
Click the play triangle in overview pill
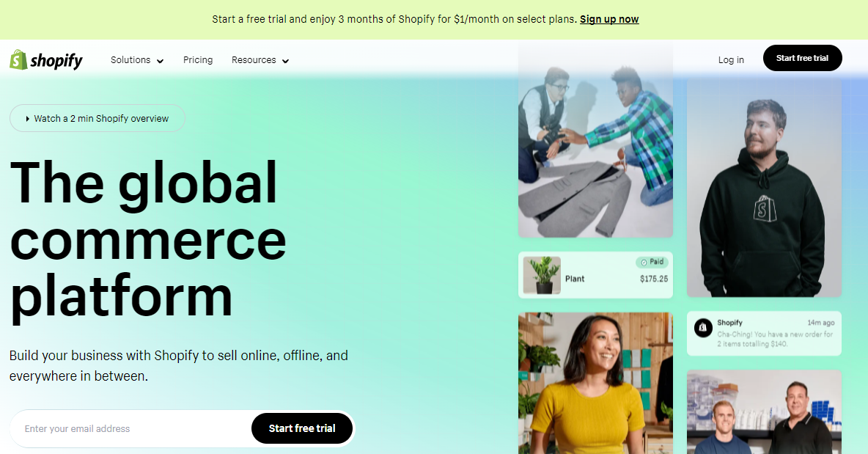click(x=28, y=119)
